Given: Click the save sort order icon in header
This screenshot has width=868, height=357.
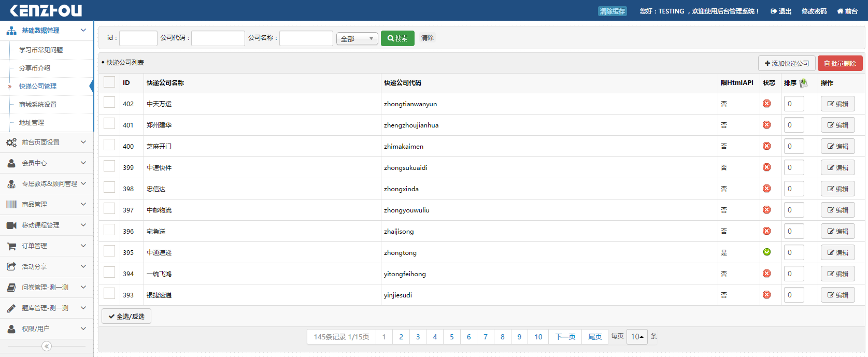Looking at the screenshot, I should click(x=804, y=83).
